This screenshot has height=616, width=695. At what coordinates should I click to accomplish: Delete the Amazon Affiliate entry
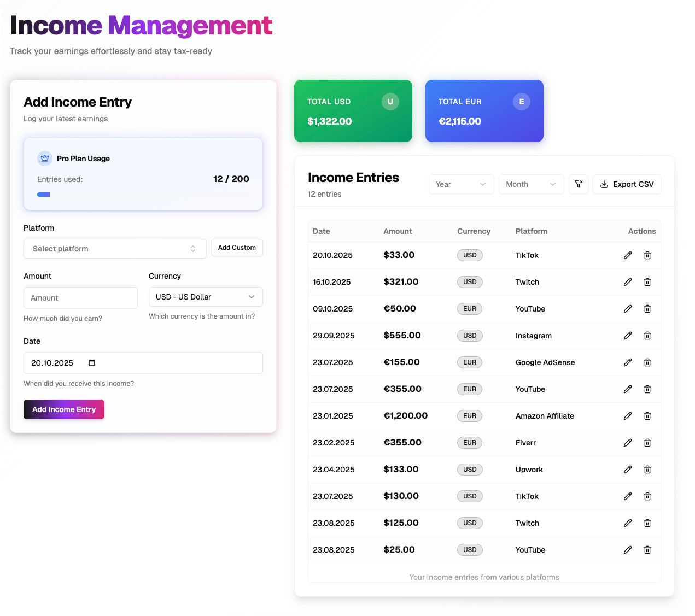pyautogui.click(x=647, y=416)
